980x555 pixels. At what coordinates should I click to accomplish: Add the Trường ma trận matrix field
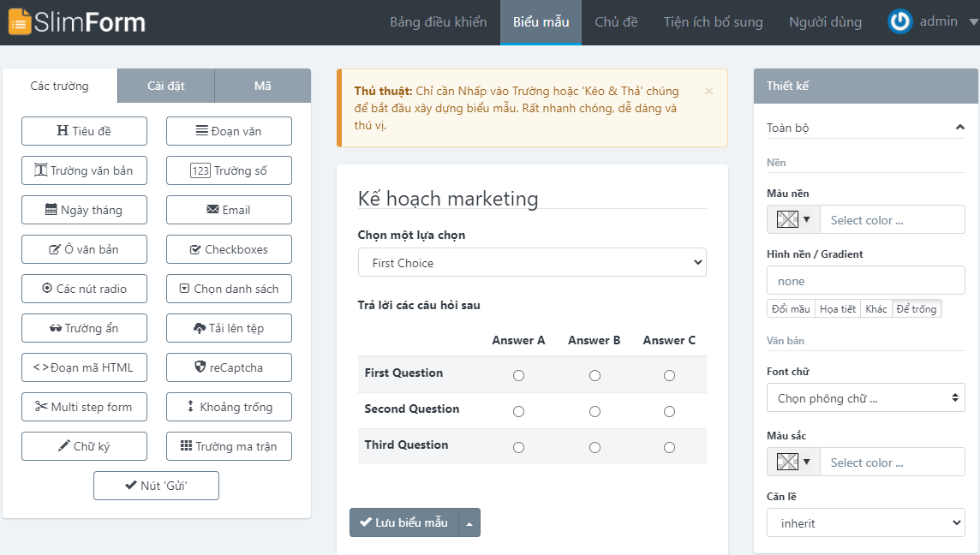[x=229, y=446]
